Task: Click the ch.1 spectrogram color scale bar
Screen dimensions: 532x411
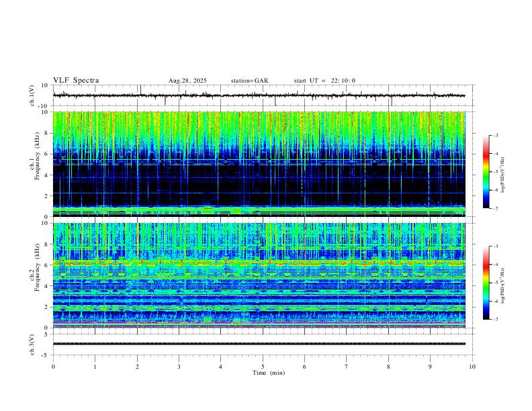Action: point(486,172)
